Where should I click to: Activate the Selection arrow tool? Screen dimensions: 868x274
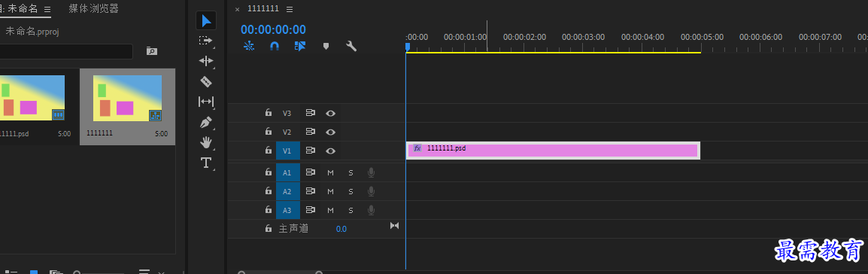pos(206,20)
